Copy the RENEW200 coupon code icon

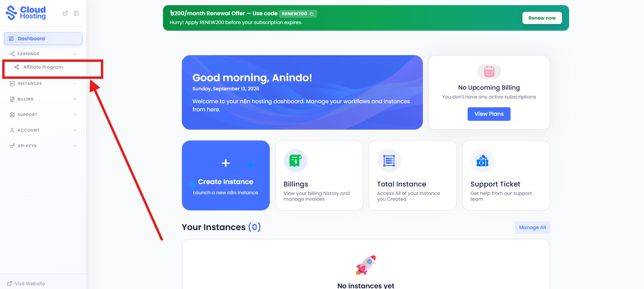point(312,14)
